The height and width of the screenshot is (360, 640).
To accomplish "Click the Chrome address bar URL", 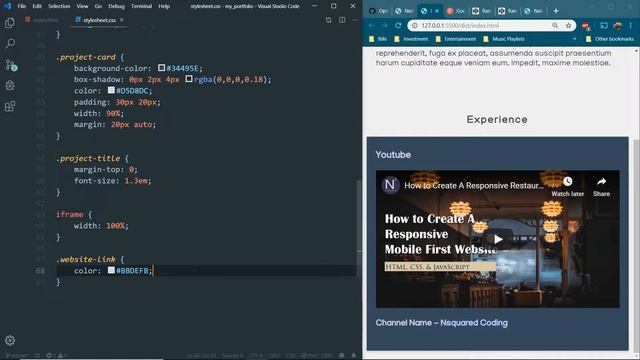I will click(460, 25).
